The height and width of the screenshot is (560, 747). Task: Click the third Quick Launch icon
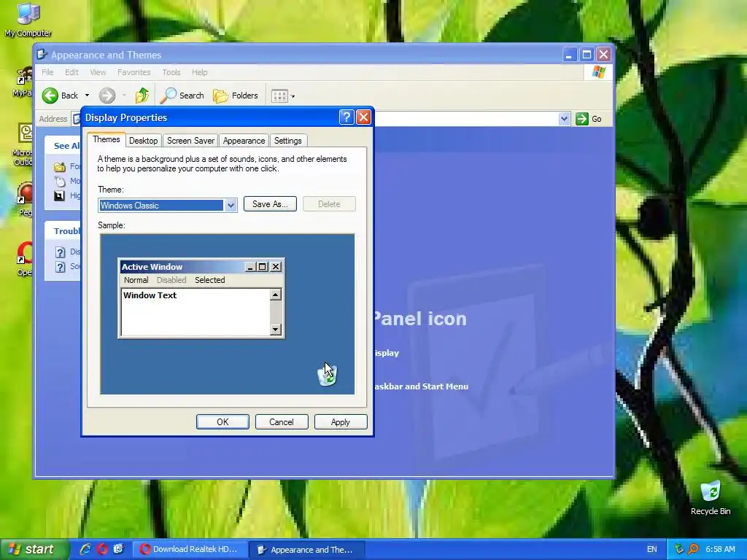click(x=118, y=549)
